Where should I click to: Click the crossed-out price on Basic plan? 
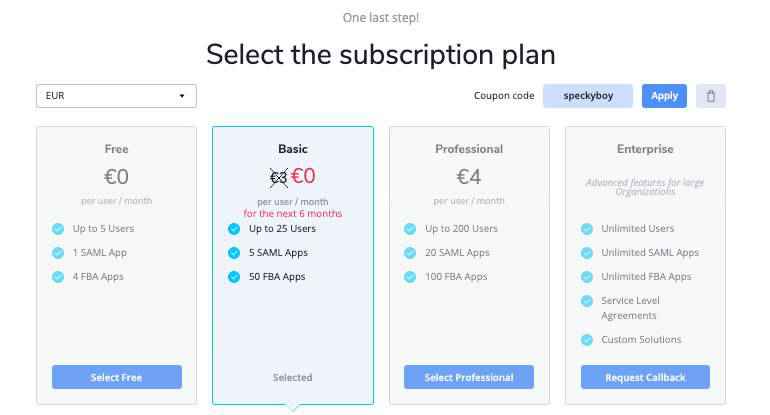click(x=279, y=177)
